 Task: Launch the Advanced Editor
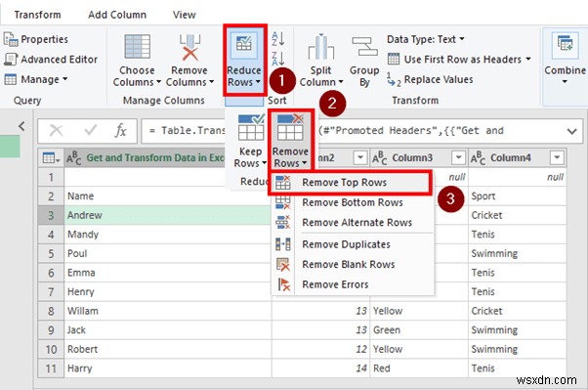click(51, 60)
